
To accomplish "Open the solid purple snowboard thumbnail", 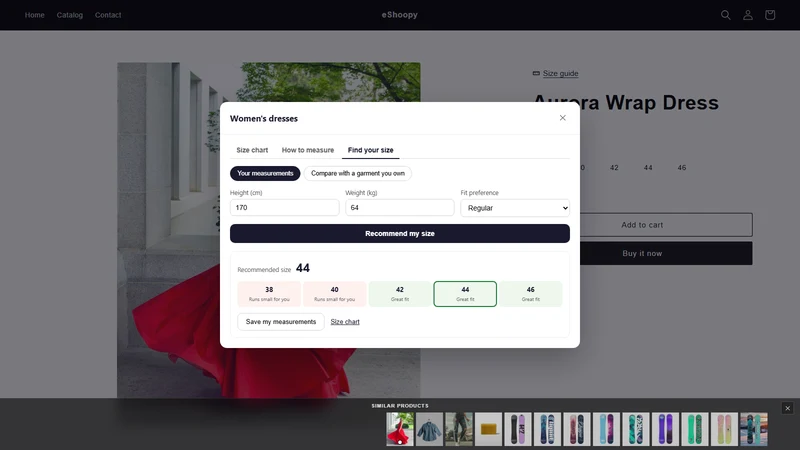I will point(665,429).
